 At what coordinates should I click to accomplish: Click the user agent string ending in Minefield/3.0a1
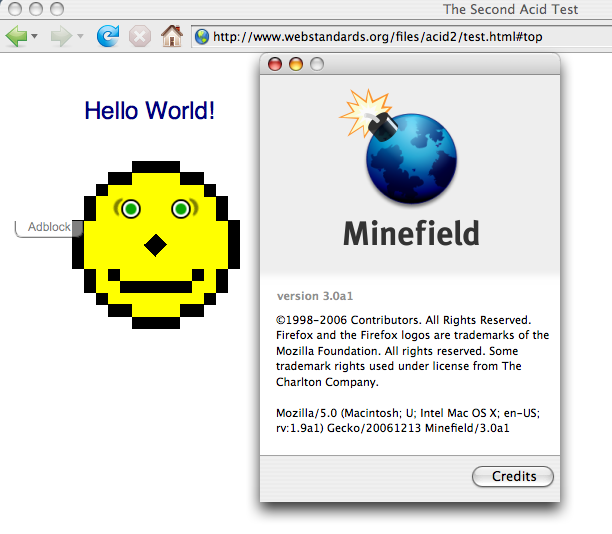[408, 420]
